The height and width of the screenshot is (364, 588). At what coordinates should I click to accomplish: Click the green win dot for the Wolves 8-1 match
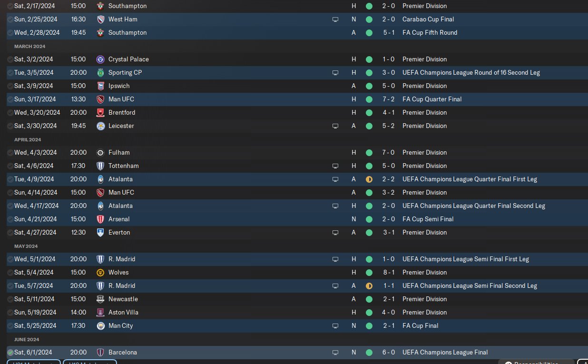pos(369,273)
